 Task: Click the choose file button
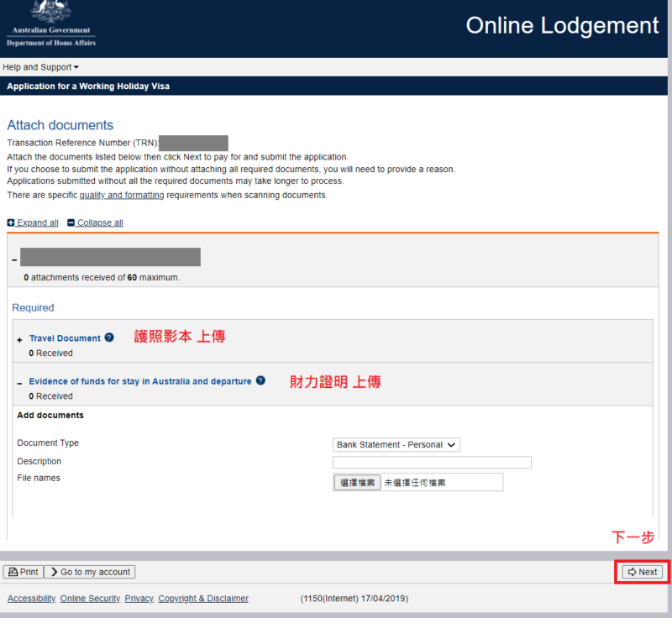tap(357, 483)
